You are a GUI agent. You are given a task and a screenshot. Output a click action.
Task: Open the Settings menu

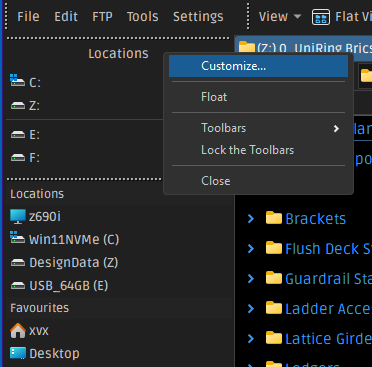(198, 16)
